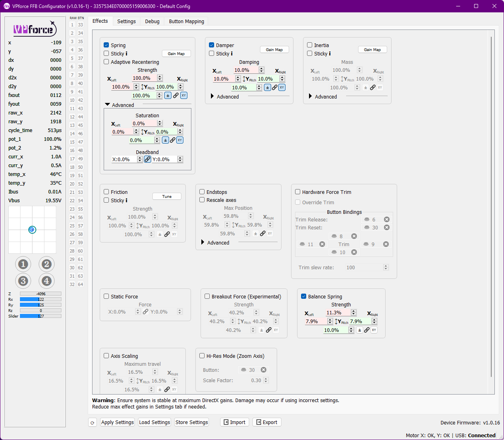Image resolution: width=504 pixels, height=440 pixels.
Task: Toggle the ± button in Balance Spring
Action: [360, 330]
